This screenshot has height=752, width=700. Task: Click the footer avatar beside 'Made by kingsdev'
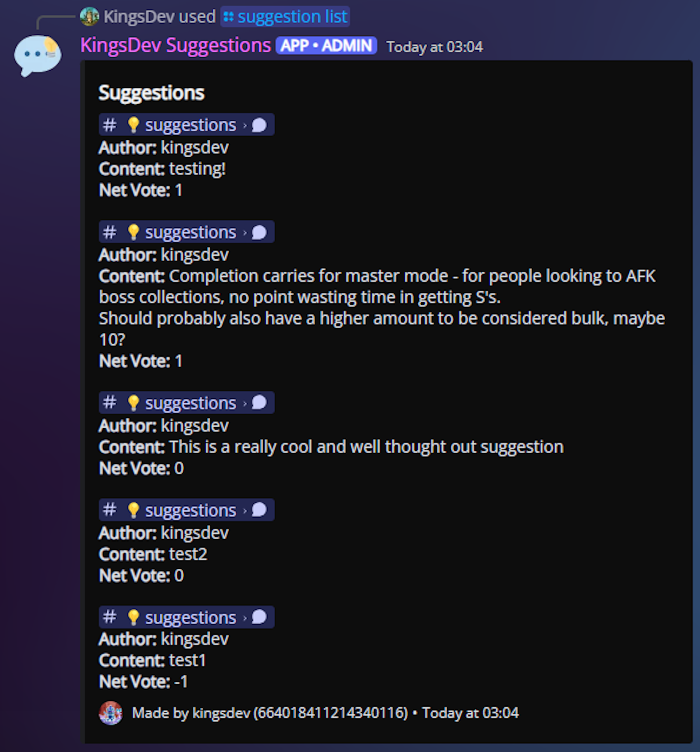(x=111, y=713)
